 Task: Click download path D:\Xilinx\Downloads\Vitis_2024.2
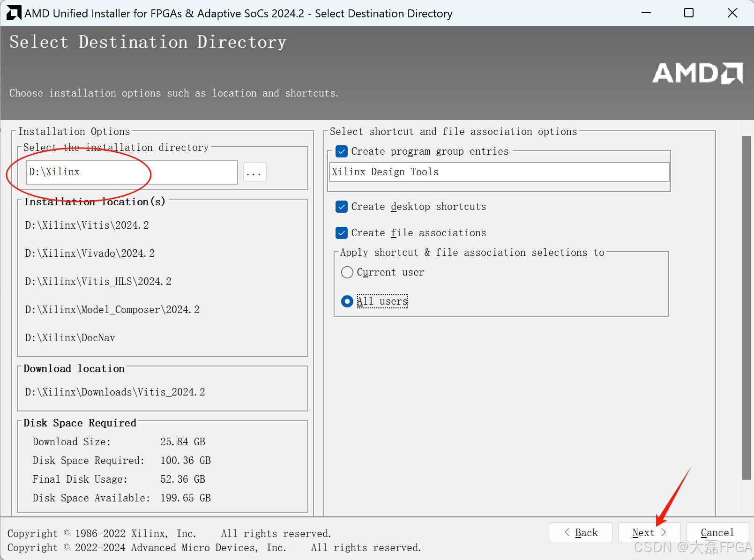pyautogui.click(x=115, y=392)
